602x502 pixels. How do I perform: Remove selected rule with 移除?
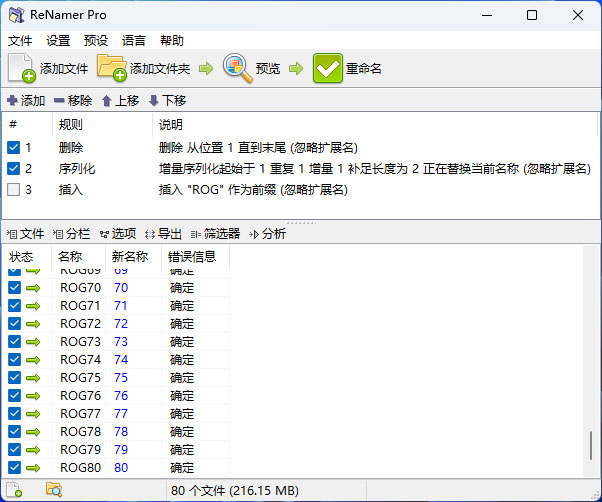73,101
